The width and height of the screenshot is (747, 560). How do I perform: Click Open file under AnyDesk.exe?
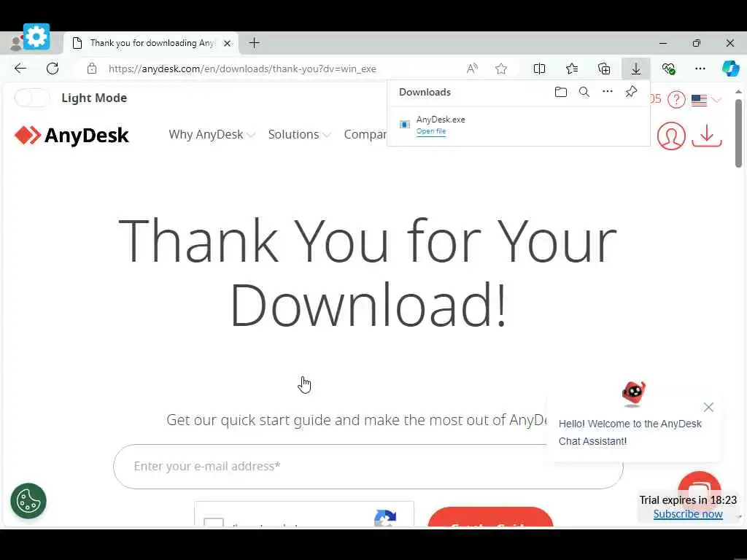(431, 131)
